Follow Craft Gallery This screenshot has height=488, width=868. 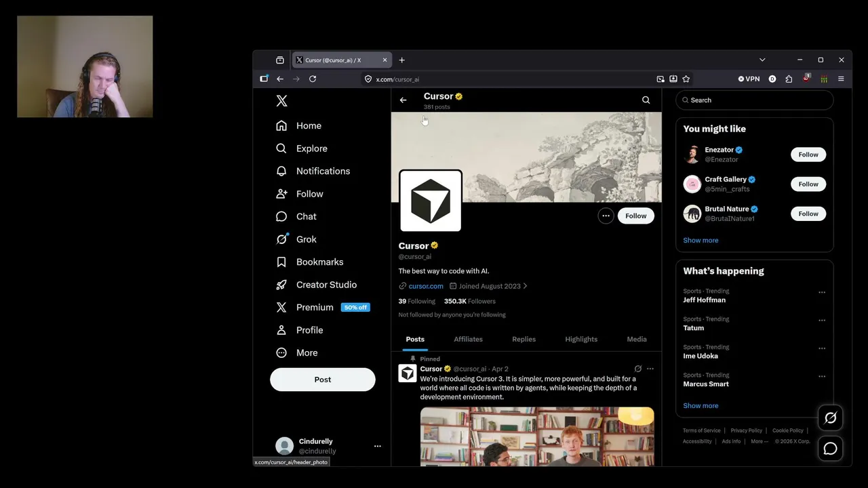point(808,184)
